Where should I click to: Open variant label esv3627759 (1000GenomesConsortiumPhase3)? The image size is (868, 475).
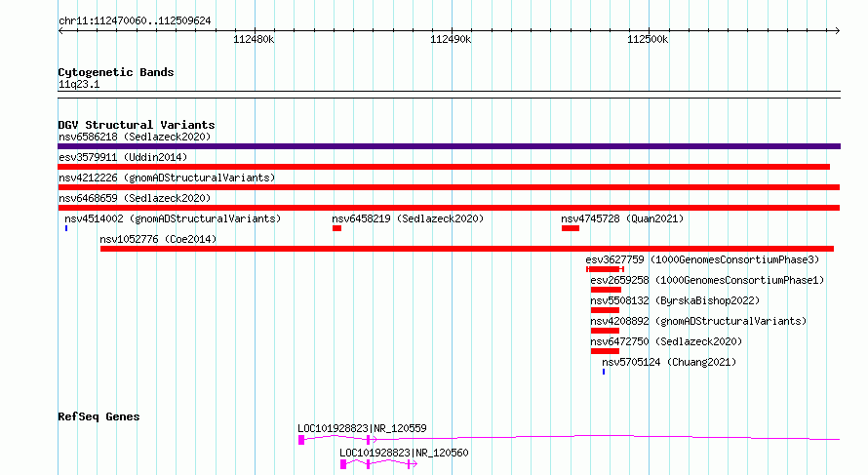click(702, 259)
